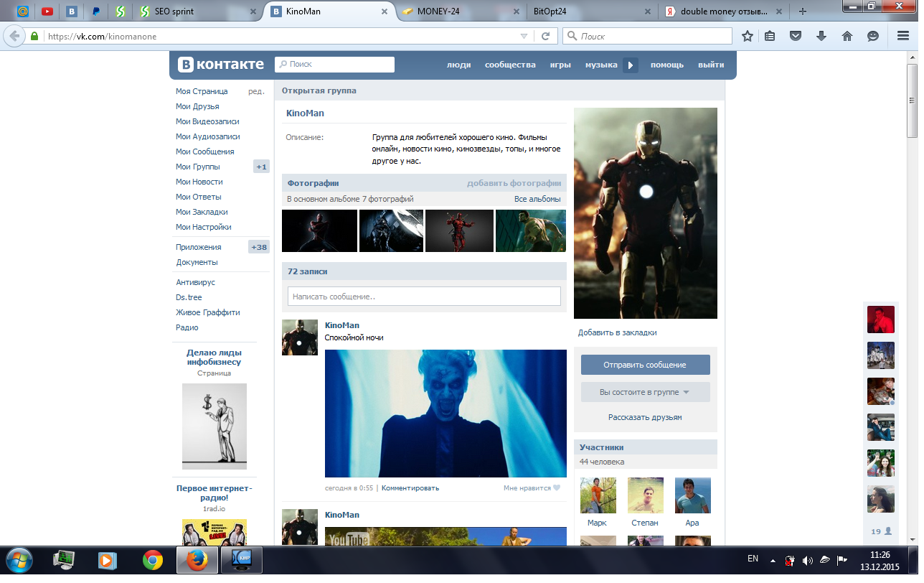
Task: Click the VKontakte logo in header
Action: 221,65
